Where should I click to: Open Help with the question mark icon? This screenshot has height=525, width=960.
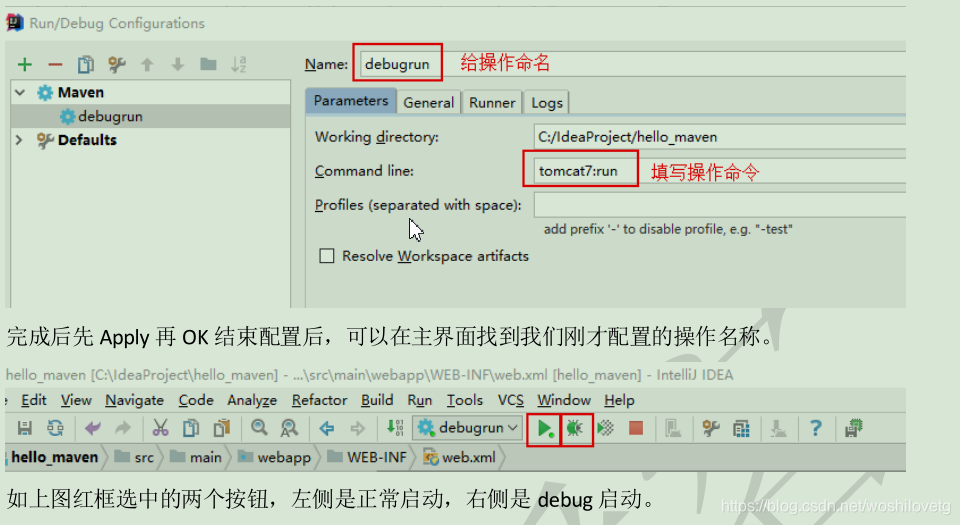coord(816,428)
